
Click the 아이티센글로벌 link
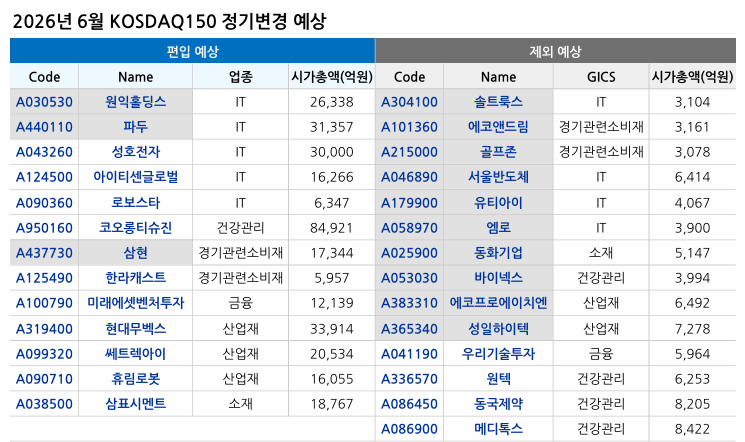(135, 177)
